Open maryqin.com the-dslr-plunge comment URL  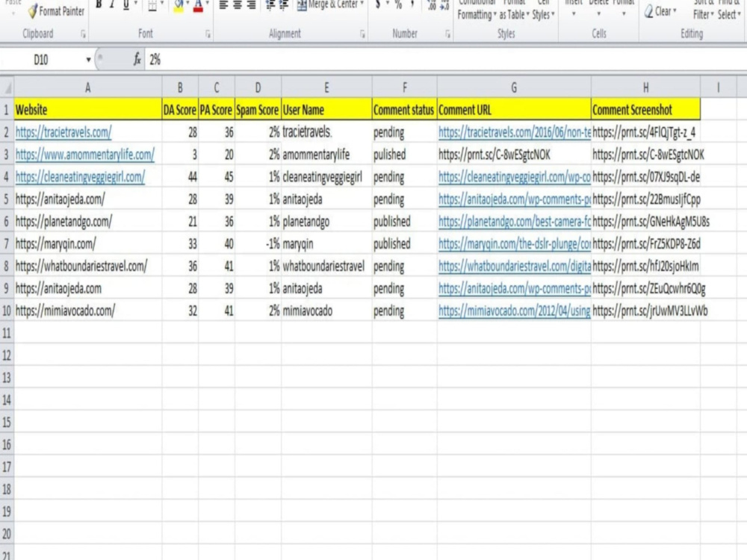click(x=514, y=244)
